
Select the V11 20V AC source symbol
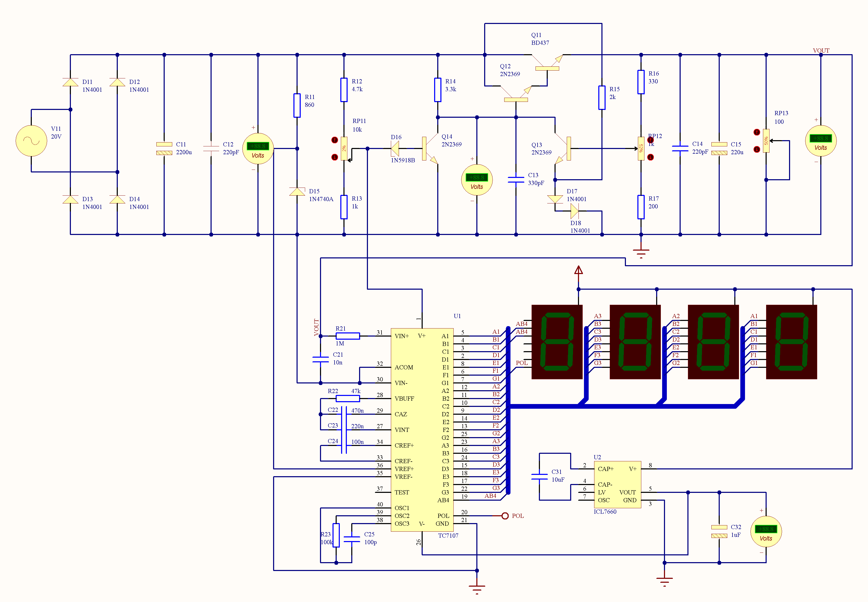pos(31,141)
